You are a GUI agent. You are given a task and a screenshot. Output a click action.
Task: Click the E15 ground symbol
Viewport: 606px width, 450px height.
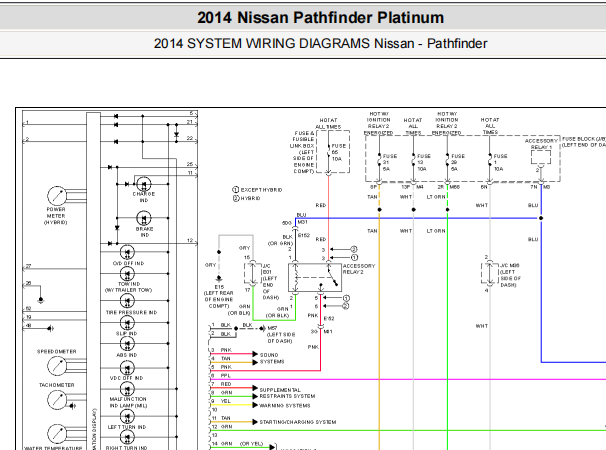pos(219,279)
